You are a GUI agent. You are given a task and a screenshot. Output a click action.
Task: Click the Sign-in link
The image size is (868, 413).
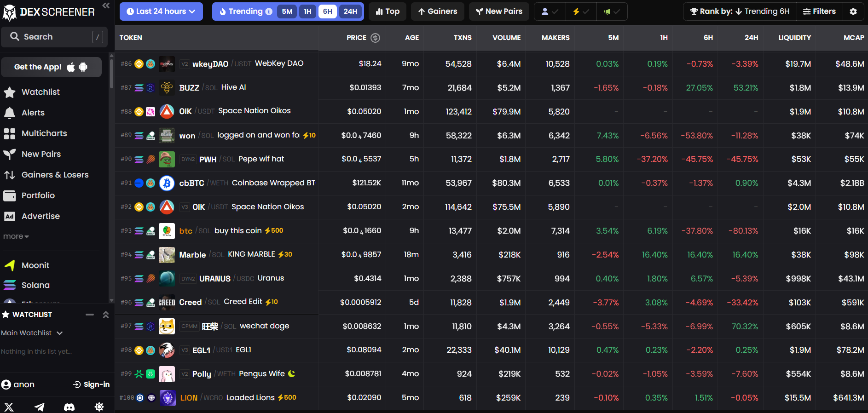pos(91,384)
